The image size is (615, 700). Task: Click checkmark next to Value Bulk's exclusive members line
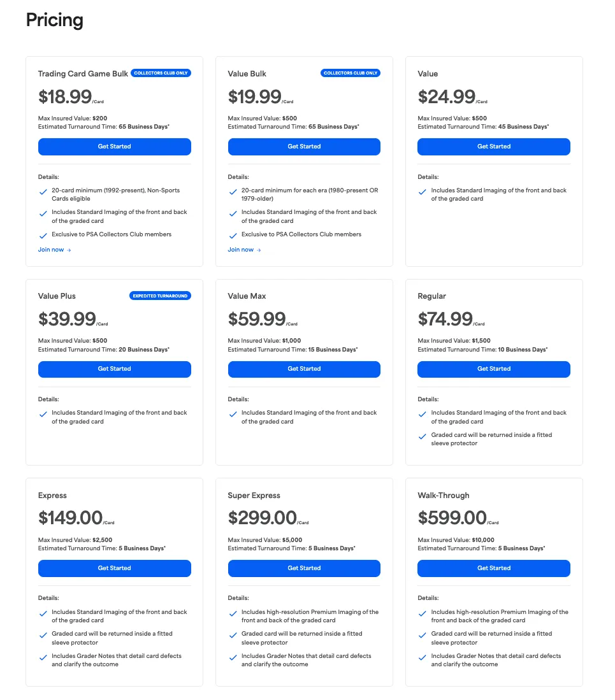coord(233,235)
